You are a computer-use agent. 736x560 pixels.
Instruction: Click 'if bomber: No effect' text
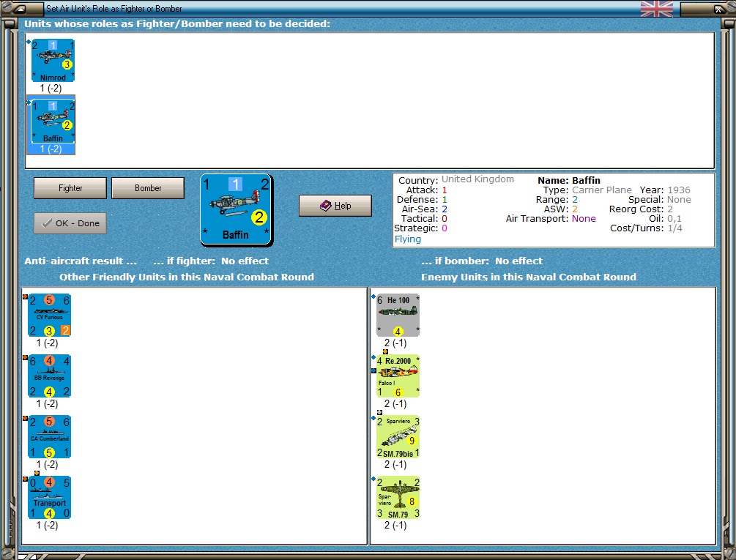(x=482, y=261)
